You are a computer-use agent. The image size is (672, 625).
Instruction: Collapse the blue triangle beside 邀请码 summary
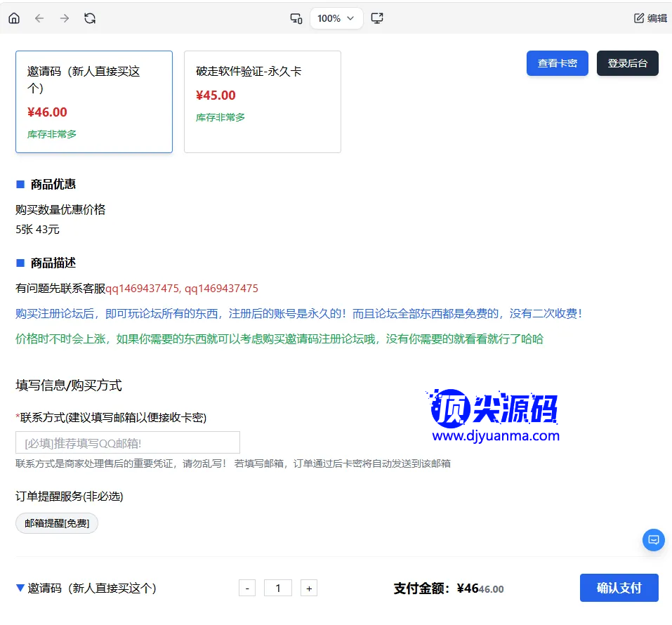click(20, 588)
